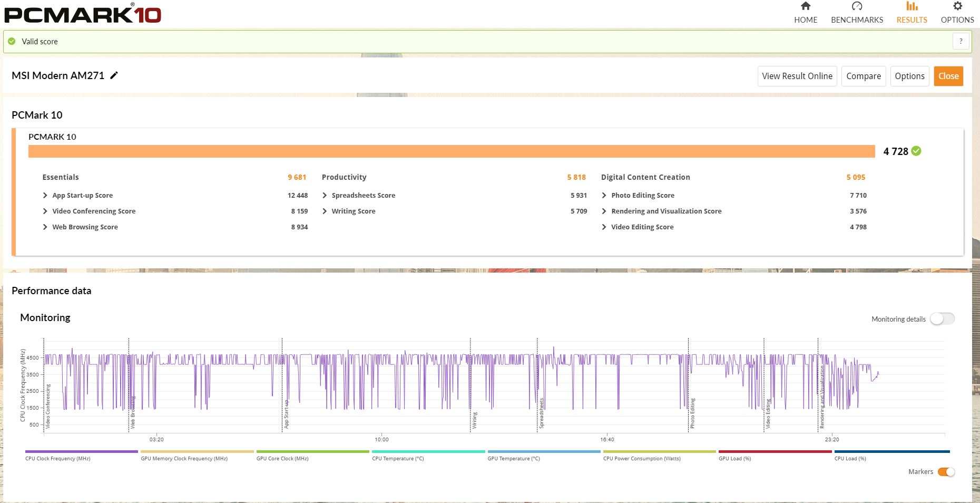980x503 pixels.
Task: Click the Video Editing chart marker
Action: click(x=768, y=413)
